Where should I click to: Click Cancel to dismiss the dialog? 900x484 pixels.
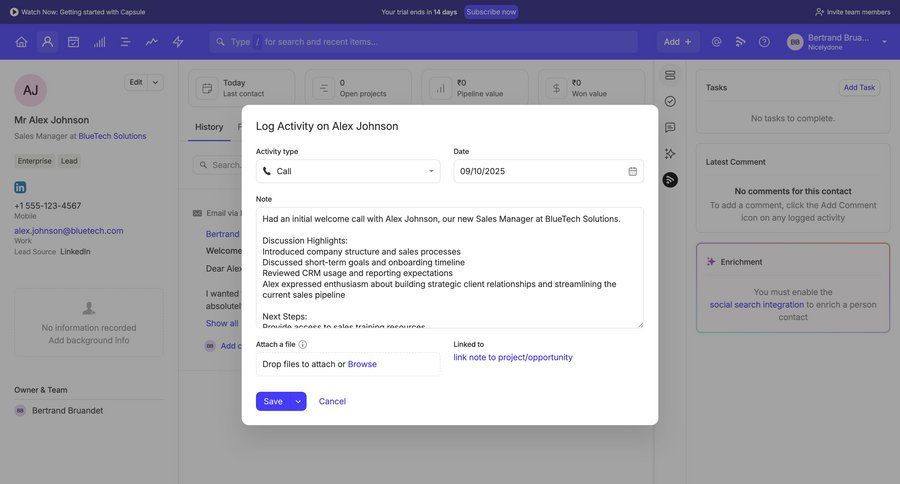tap(332, 401)
